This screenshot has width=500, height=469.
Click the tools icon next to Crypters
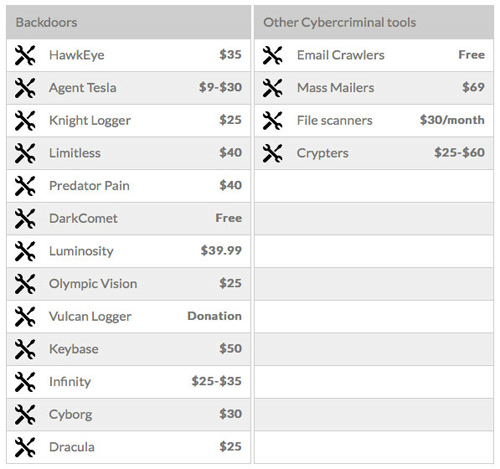click(x=273, y=153)
